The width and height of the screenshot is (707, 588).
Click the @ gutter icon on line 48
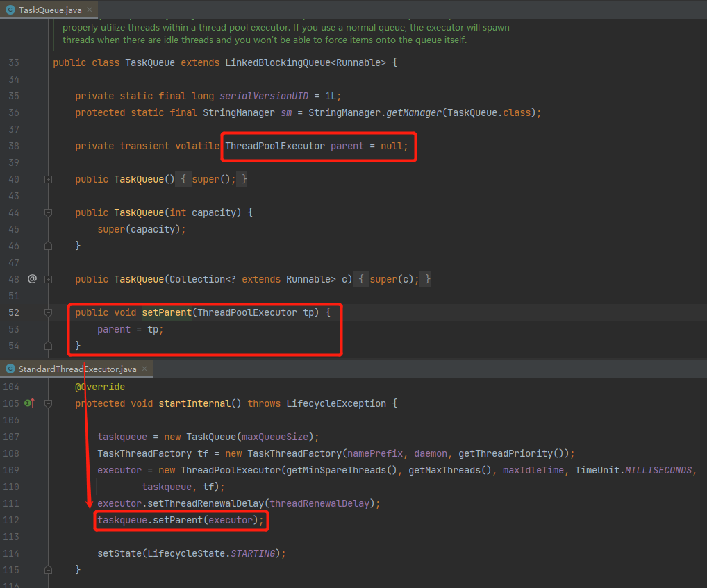point(32,279)
